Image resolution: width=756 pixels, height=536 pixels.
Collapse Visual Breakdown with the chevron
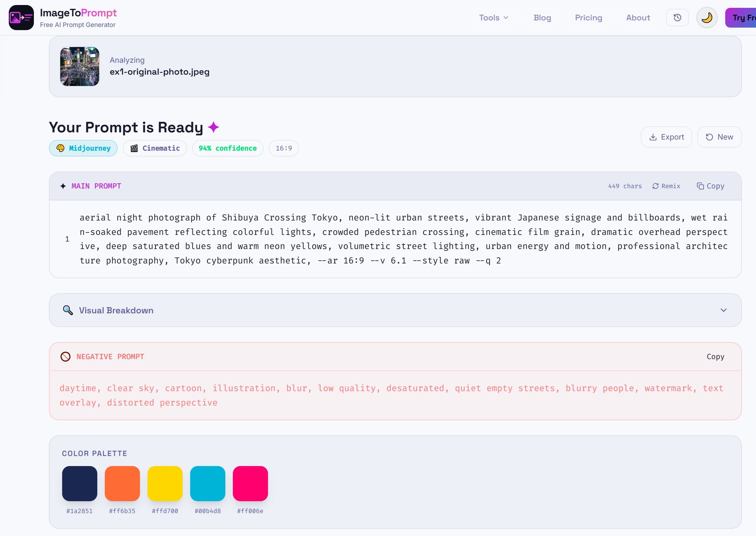(724, 310)
